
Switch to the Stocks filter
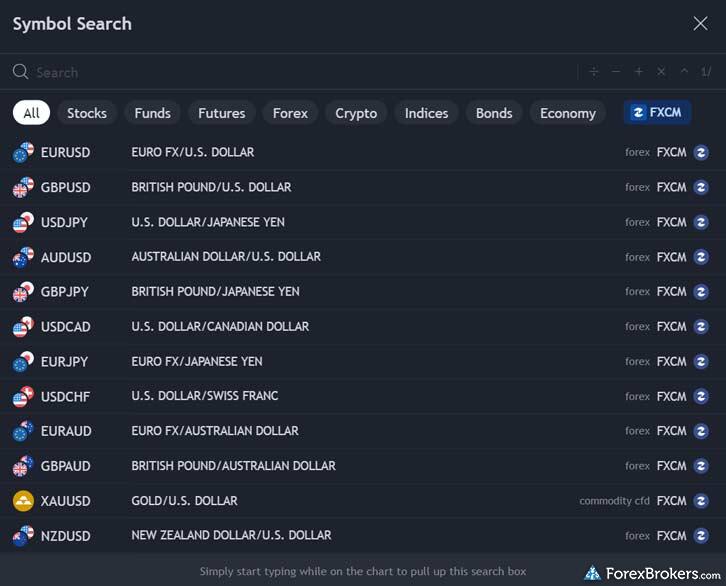pos(87,113)
